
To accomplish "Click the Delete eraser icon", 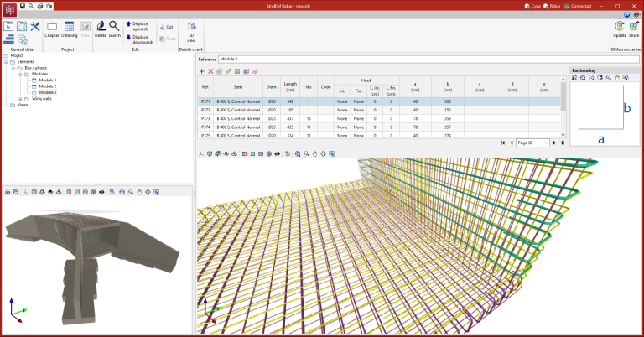I will (x=101, y=28).
